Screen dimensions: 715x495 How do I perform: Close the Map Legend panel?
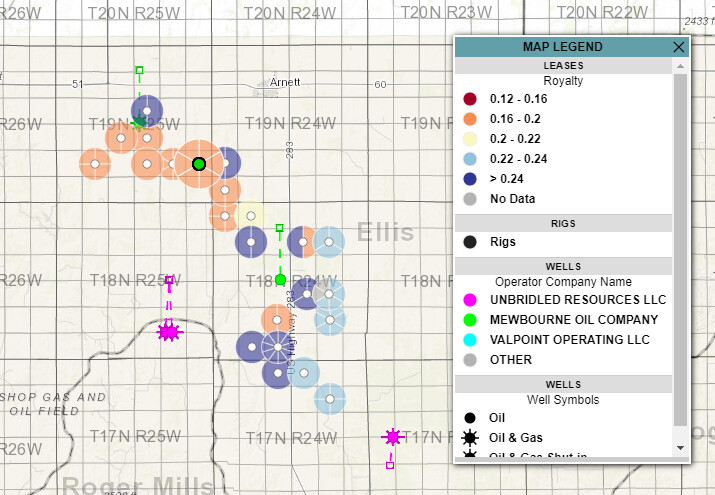(x=679, y=47)
